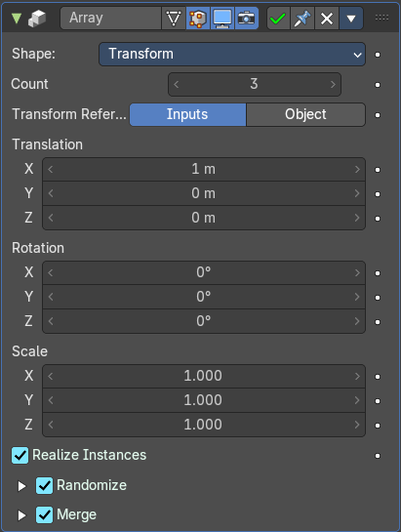Click the pin modifier icon
The image size is (401, 532).
point(302,18)
